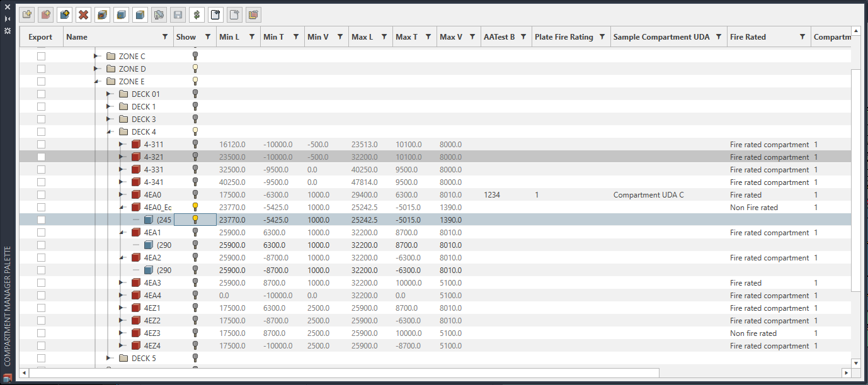Viewport: 868px width, 385px height.
Task: Click the grayed page with outgoing arrow icon
Action: (234, 14)
